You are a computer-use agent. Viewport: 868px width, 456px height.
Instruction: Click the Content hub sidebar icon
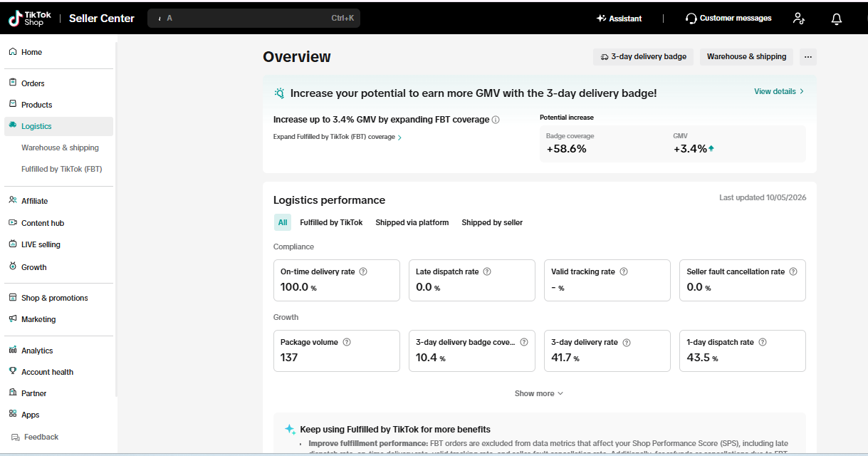[x=13, y=223]
